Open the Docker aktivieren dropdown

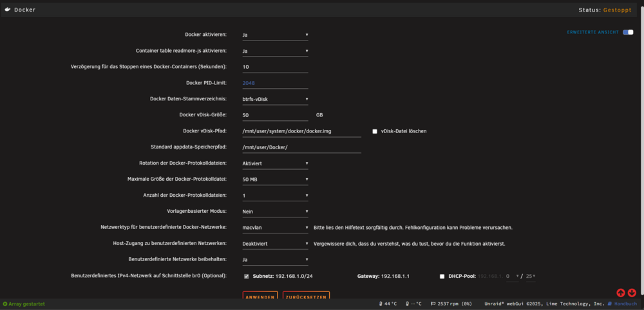click(275, 35)
